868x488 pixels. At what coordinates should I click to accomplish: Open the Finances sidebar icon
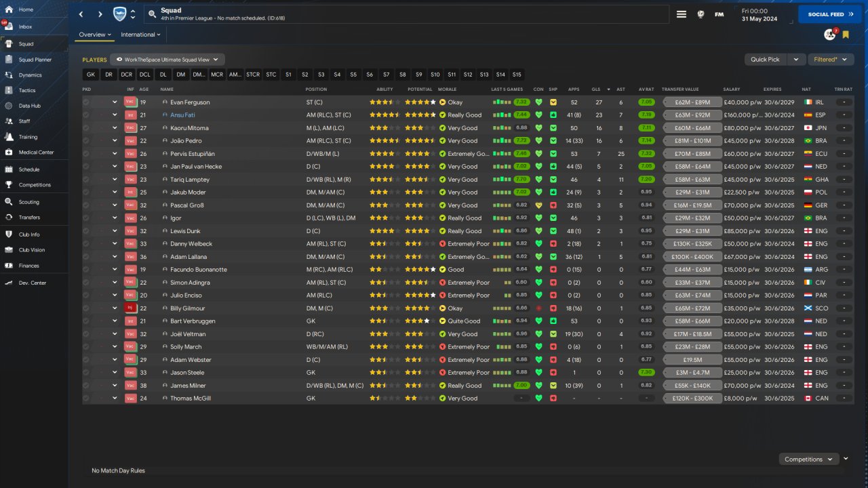9,266
